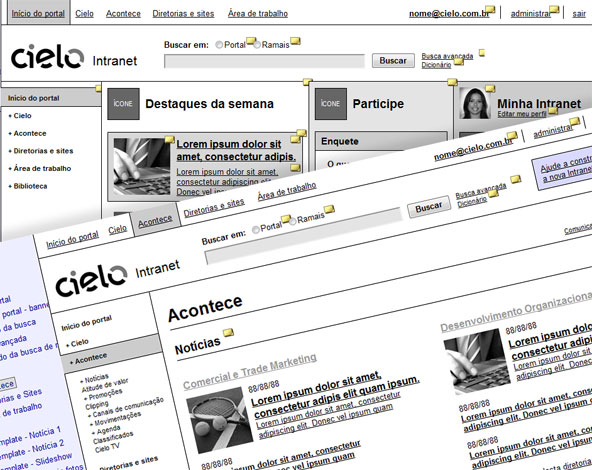Open the laptop thumbnail under Desenvolvimento Organizacional
Screen dimensions: 592x470
click(477, 361)
